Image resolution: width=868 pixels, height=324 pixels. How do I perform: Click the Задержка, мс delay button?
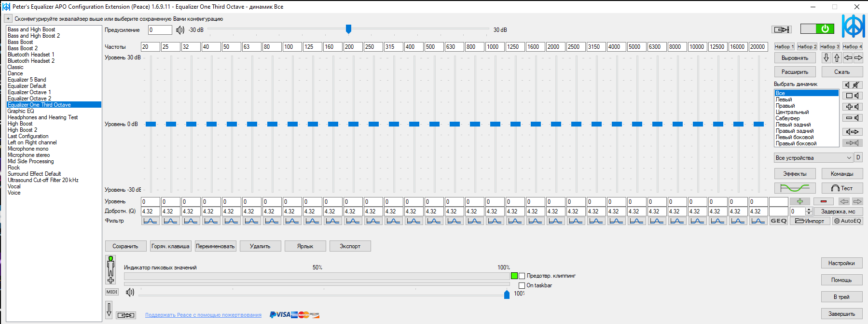pos(838,211)
